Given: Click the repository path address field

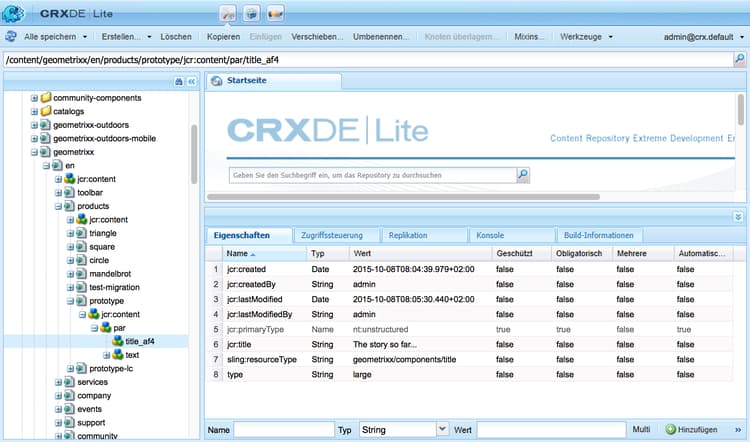Looking at the screenshot, I should (x=367, y=60).
